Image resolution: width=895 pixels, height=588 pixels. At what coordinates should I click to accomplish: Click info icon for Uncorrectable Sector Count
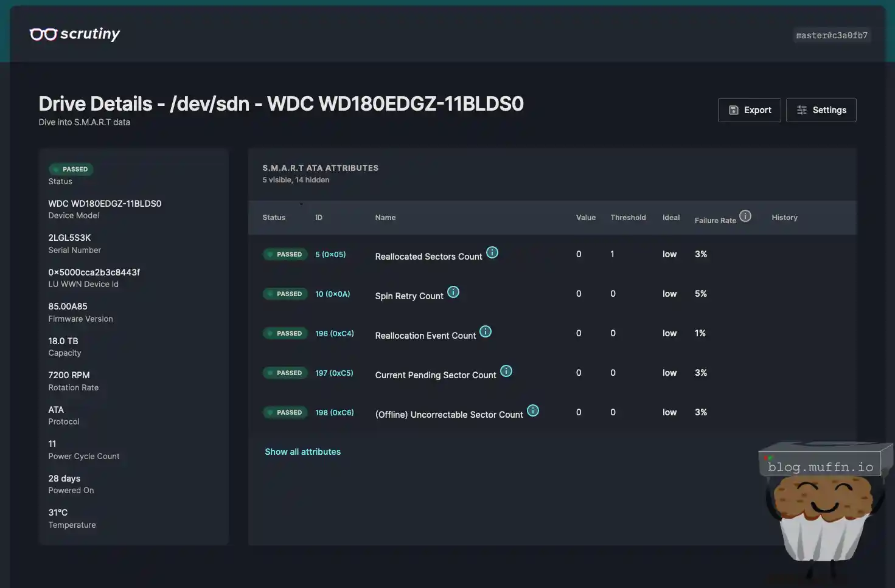533,410
